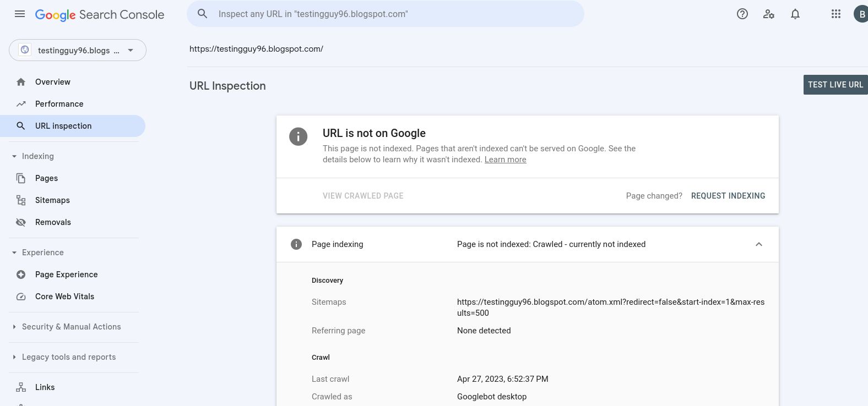Viewport: 868px width, 406px height.
Task: Click the Page indexing info icon
Action: click(296, 244)
